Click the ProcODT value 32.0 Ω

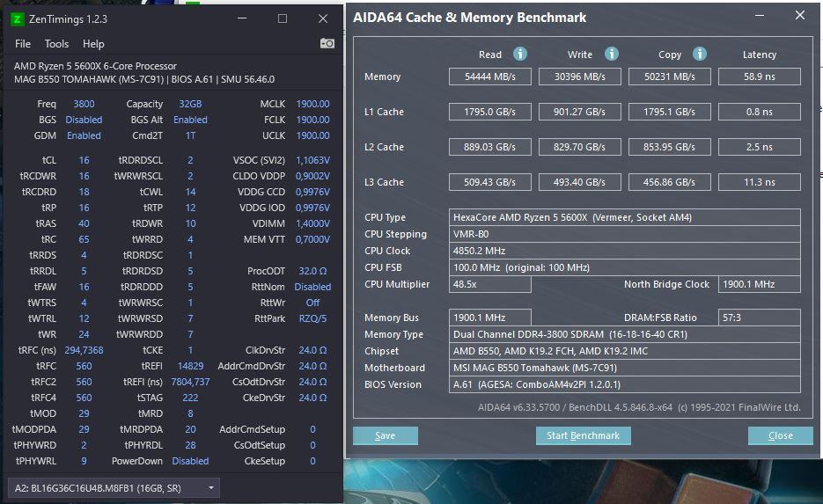[x=312, y=271]
